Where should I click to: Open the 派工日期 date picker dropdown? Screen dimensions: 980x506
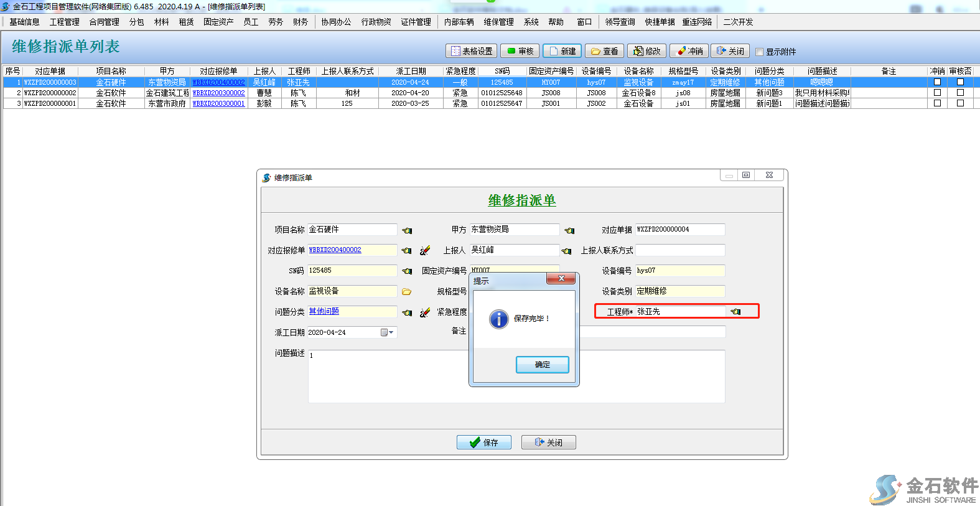[387, 332]
